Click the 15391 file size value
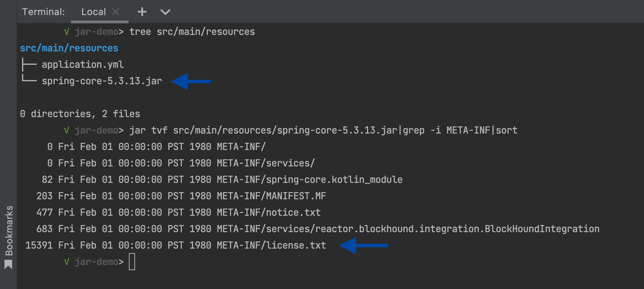 [39, 245]
